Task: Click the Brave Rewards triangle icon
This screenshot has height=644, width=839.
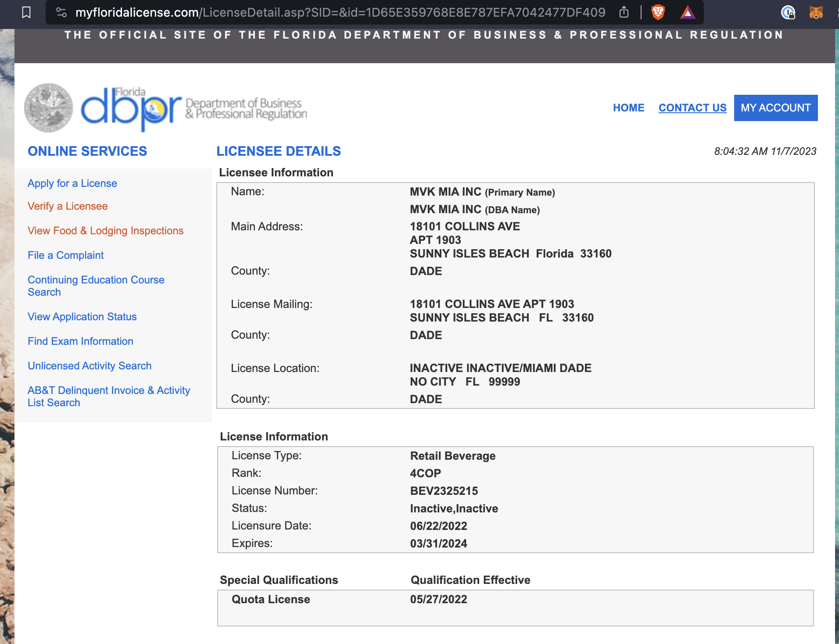Action: pos(688,12)
